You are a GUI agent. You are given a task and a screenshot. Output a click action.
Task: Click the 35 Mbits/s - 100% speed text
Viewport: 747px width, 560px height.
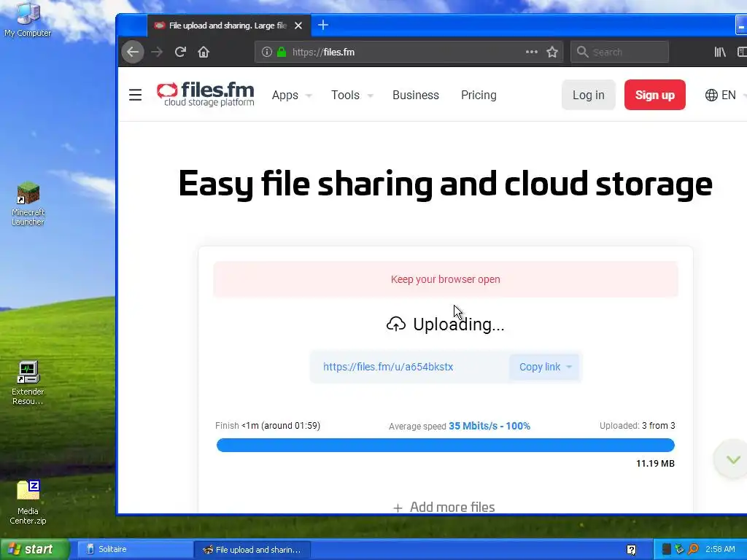[x=489, y=426]
